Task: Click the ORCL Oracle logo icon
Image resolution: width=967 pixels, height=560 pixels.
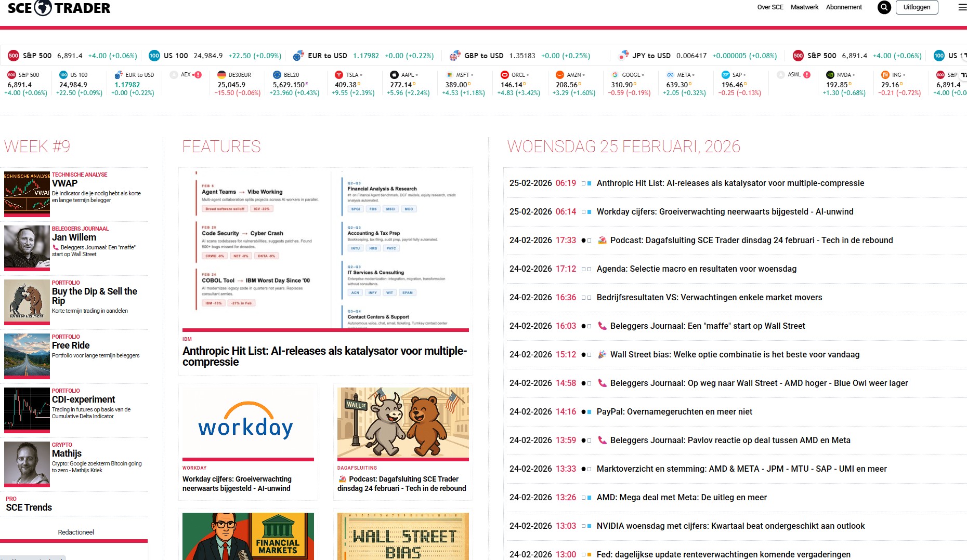Action: tap(504, 75)
